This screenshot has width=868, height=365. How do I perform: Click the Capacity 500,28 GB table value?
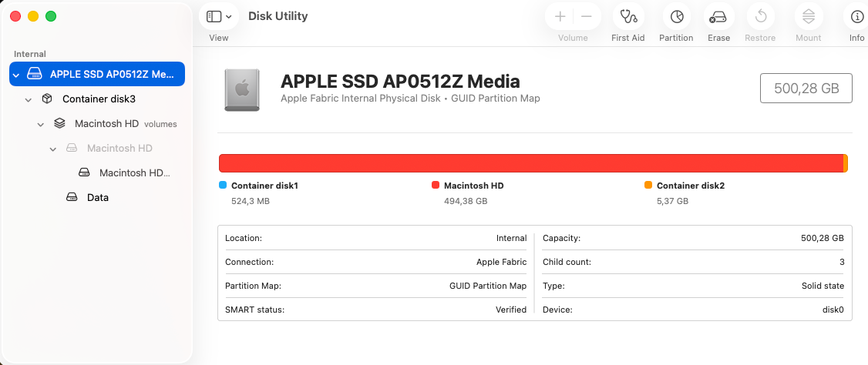pyautogui.click(x=823, y=238)
